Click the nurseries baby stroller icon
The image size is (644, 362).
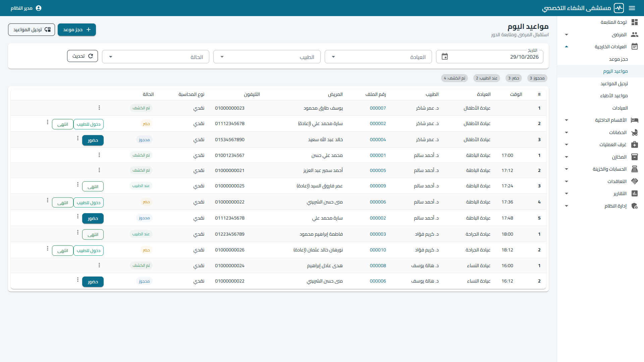635,132
